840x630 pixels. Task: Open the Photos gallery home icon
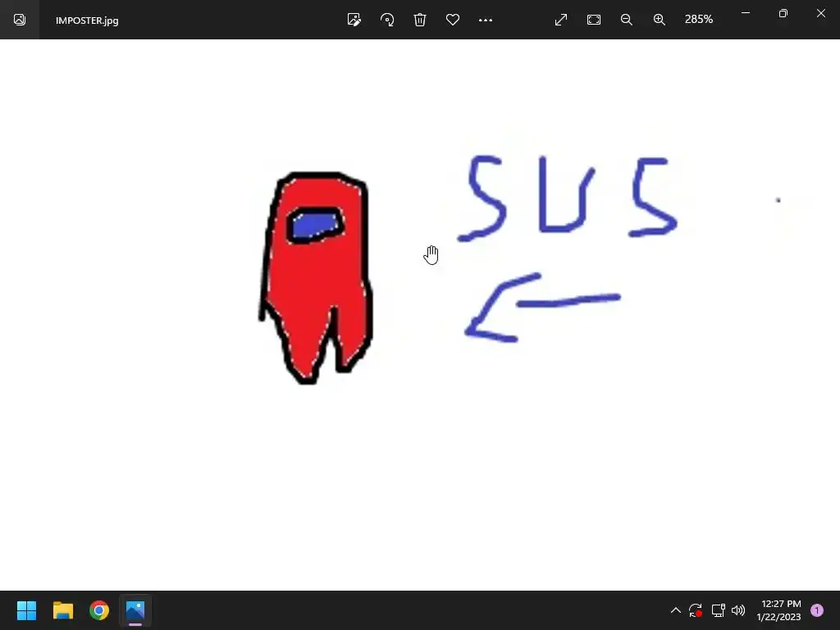coord(20,20)
